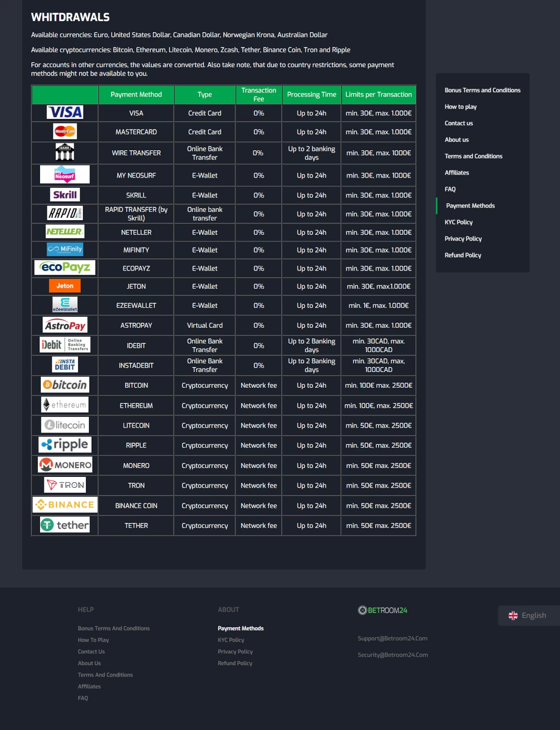Click Security@Betroom24.Com email link
This screenshot has width=560, height=730.
click(x=393, y=655)
